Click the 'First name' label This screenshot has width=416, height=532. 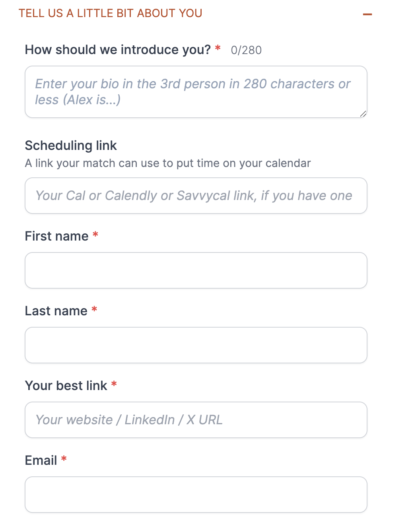(x=57, y=236)
